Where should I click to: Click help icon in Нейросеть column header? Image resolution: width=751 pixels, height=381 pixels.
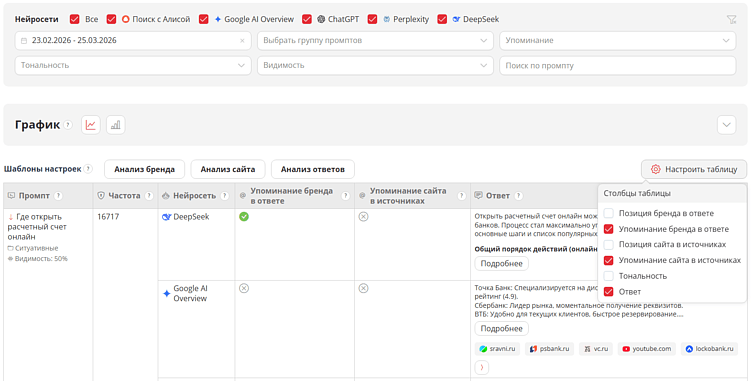tap(224, 196)
